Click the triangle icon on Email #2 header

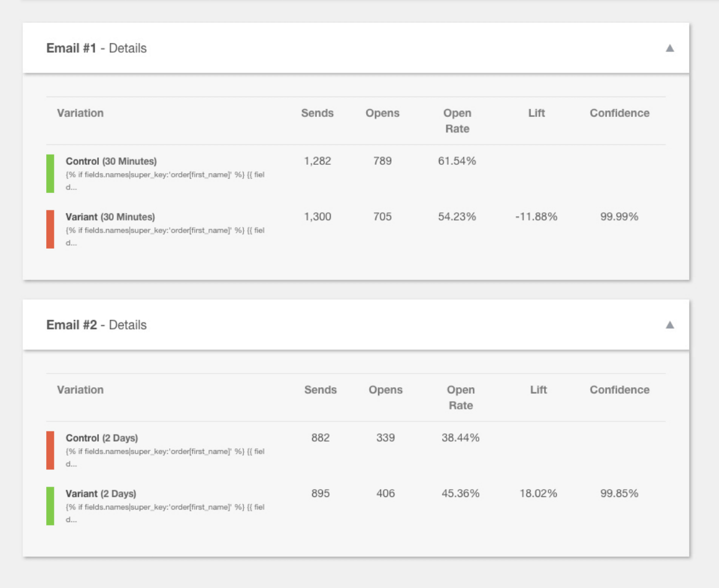pyautogui.click(x=670, y=324)
